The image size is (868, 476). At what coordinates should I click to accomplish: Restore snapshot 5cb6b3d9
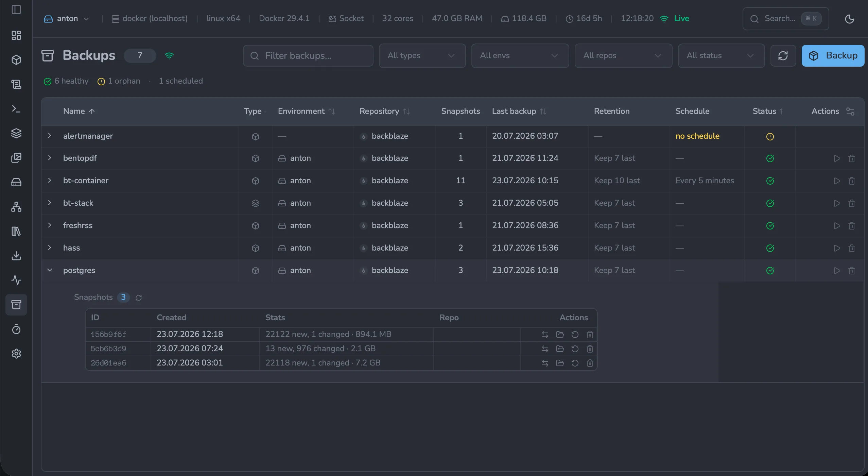(x=575, y=349)
